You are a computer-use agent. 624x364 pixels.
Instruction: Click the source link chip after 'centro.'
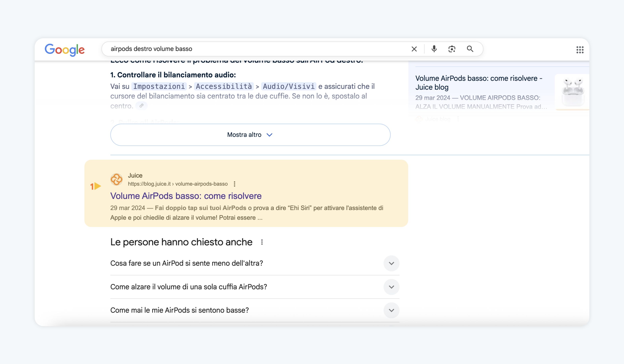click(141, 106)
